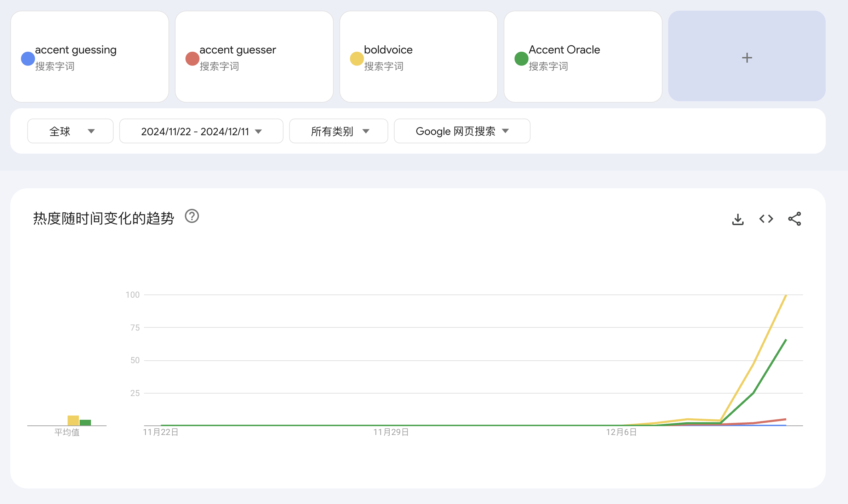Open help tooltip next to chart title

[x=192, y=216]
